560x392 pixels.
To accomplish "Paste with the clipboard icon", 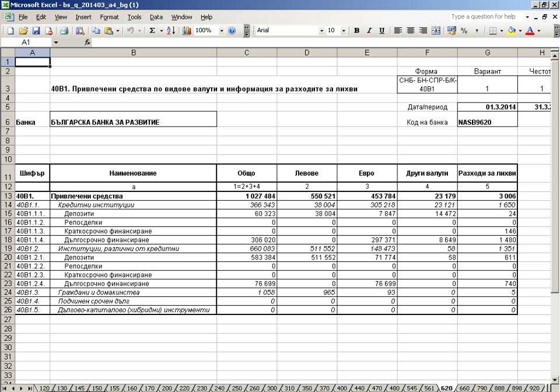I will pos(108,31).
